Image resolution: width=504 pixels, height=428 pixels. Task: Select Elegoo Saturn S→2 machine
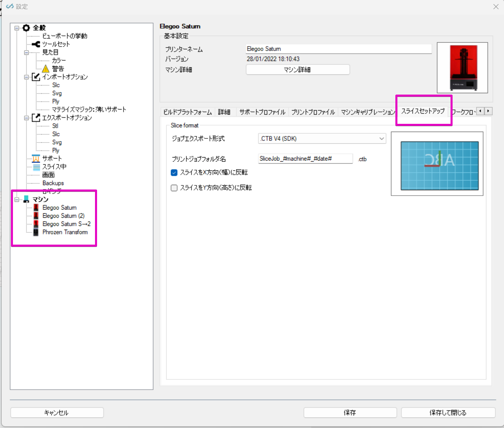coord(66,224)
